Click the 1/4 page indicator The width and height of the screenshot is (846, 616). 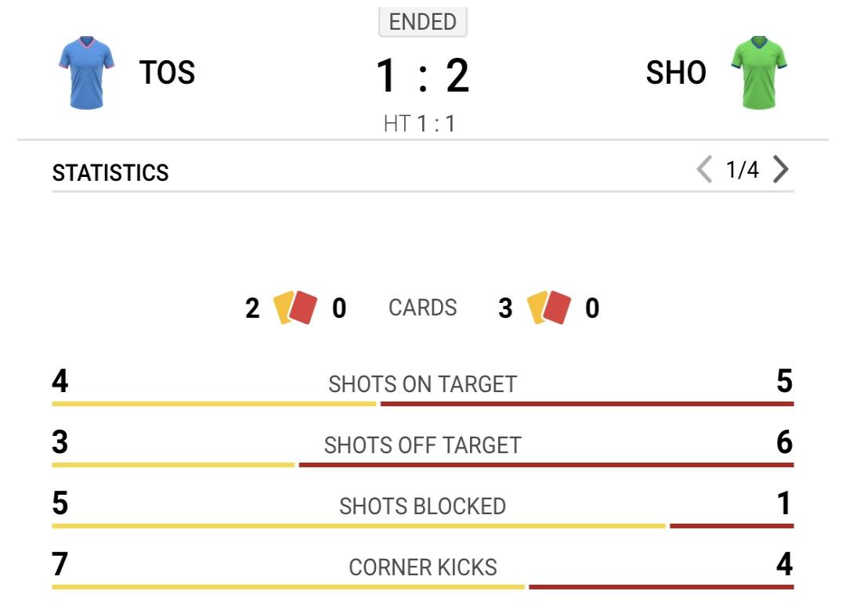click(743, 170)
